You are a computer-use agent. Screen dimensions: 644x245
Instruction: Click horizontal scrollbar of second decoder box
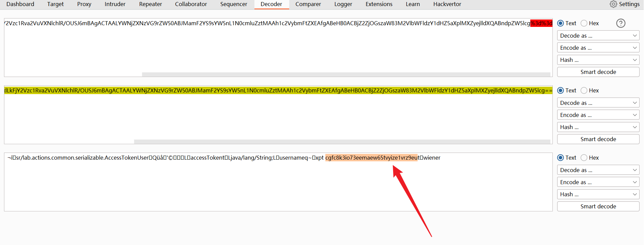[342, 141]
